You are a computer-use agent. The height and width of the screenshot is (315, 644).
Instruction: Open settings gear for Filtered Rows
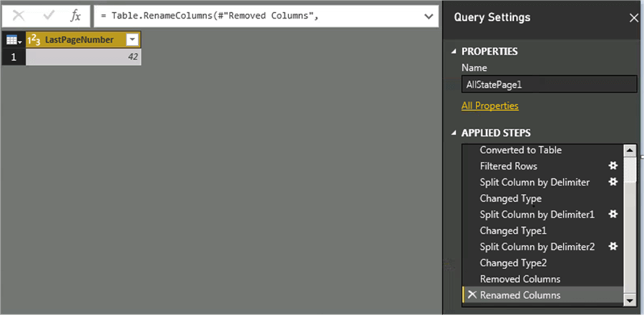(x=613, y=165)
